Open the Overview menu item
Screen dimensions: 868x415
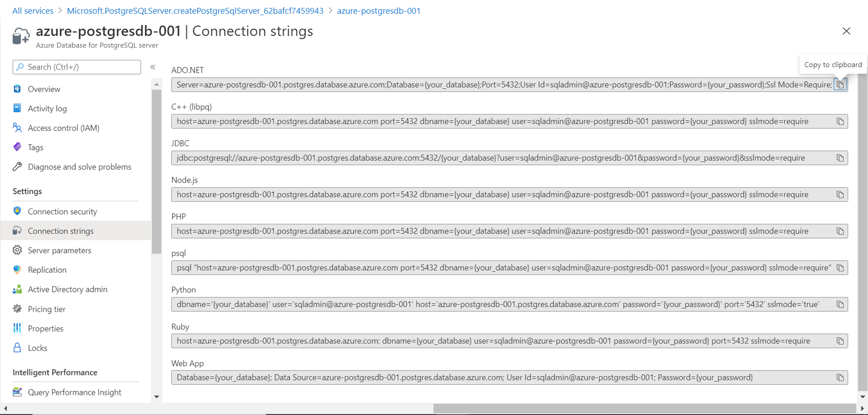[x=44, y=89]
